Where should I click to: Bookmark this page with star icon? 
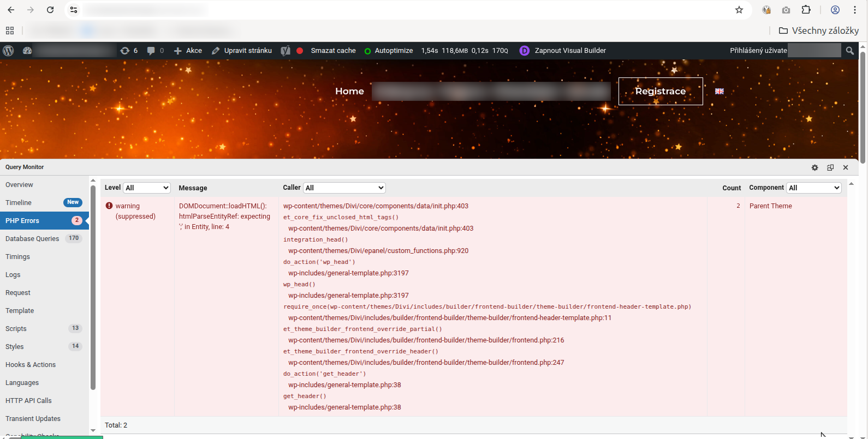coord(739,10)
